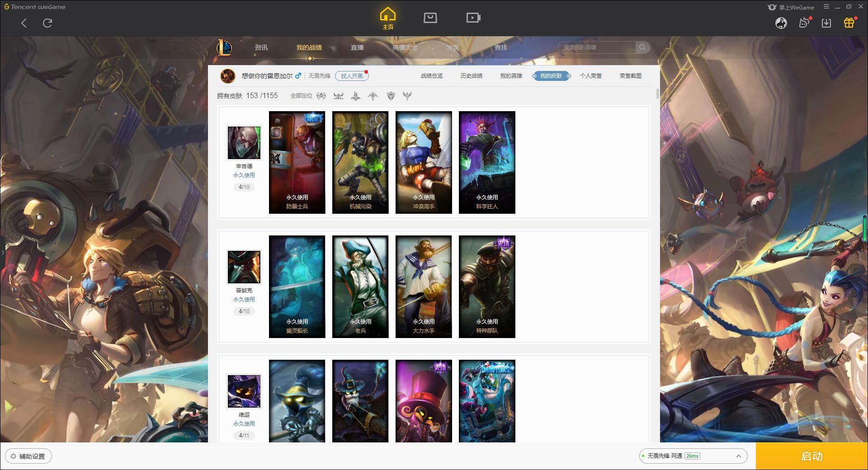Click the 维迦 4/11 skin count
The height and width of the screenshot is (470, 868).
[244, 436]
